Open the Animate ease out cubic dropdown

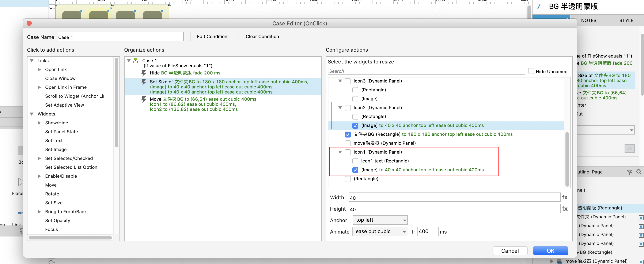coord(380,231)
